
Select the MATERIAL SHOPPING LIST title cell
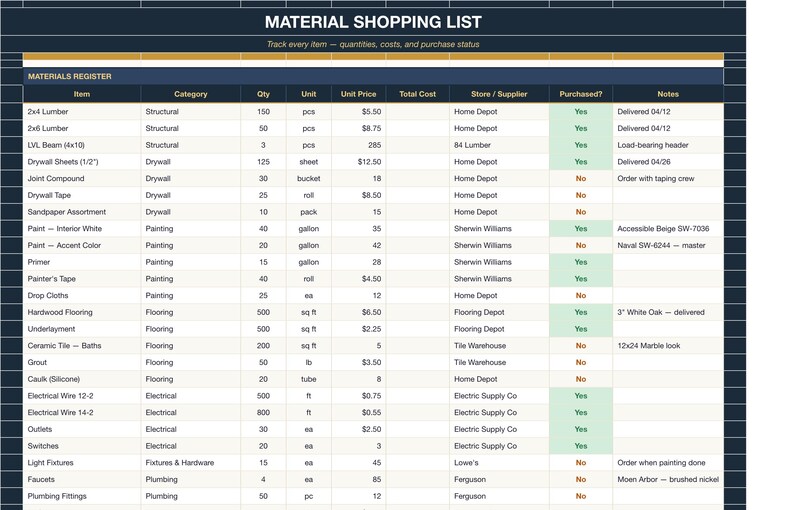[x=373, y=22]
